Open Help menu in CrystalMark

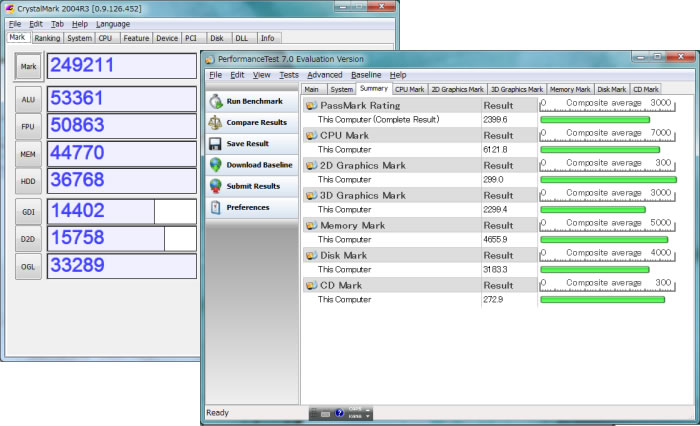pos(80,24)
